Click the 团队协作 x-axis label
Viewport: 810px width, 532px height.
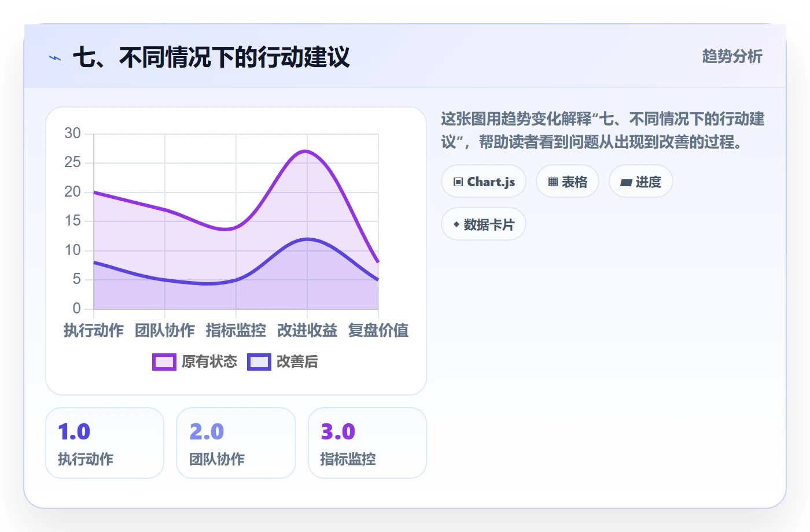[x=165, y=330]
